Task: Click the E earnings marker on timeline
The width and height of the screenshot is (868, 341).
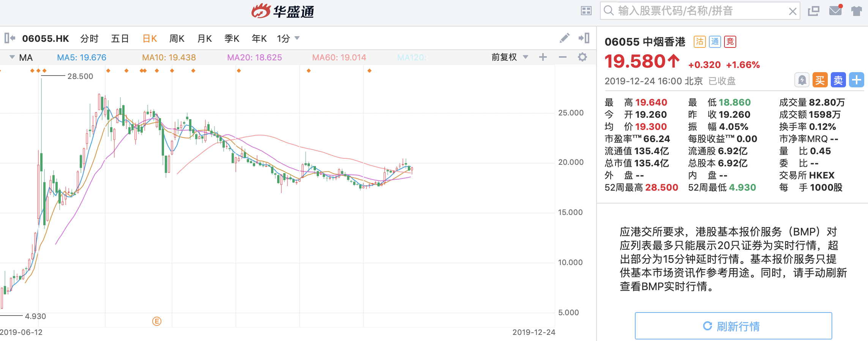Action: point(157,321)
